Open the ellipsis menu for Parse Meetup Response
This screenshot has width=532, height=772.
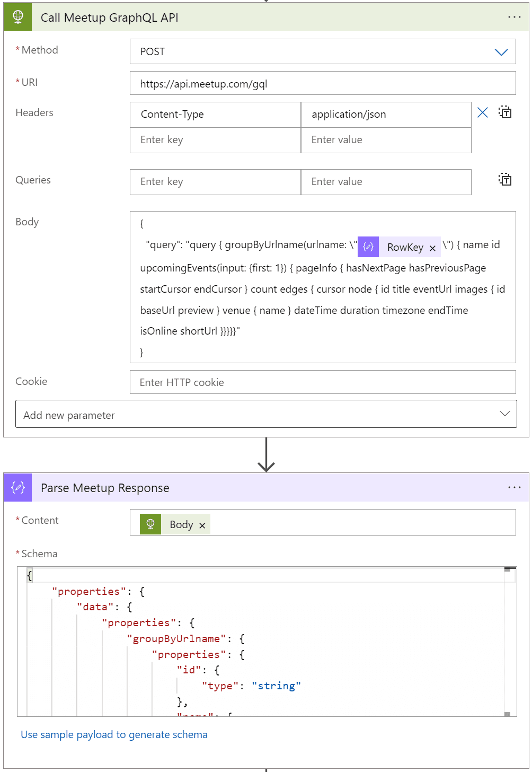click(x=514, y=487)
